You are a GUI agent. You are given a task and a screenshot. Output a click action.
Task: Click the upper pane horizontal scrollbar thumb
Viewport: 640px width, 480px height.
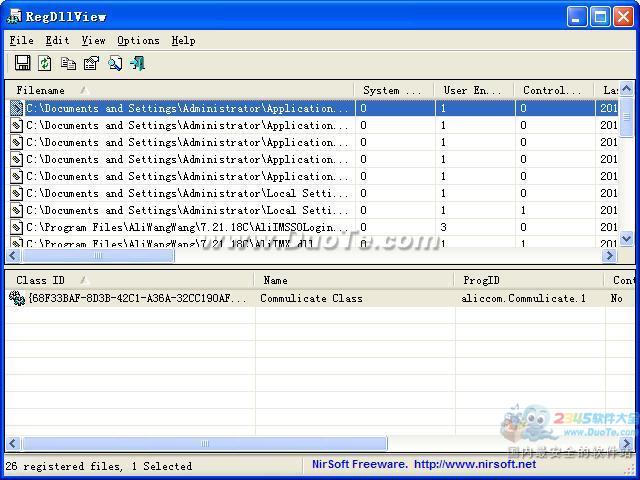pos(98,256)
